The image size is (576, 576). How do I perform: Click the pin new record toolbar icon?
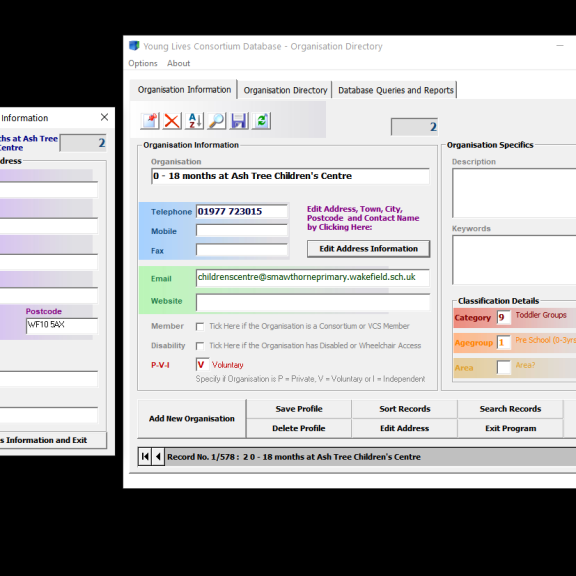pos(150,121)
